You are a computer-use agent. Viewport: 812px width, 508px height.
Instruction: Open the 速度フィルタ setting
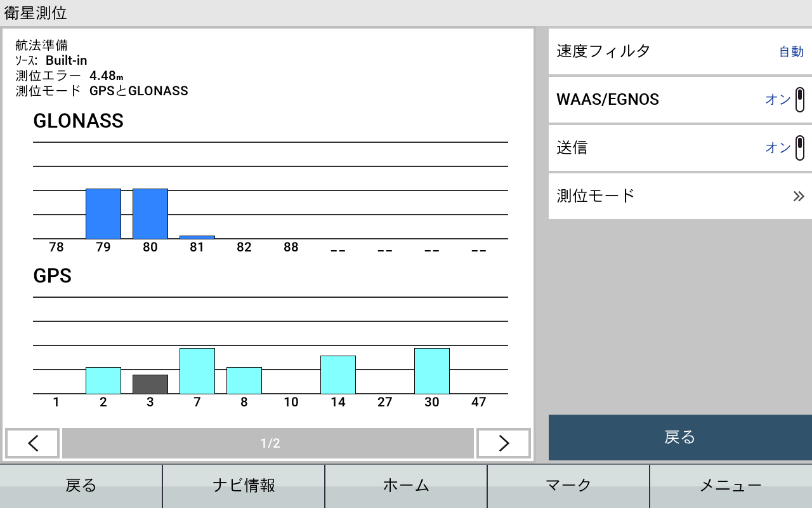click(679, 51)
